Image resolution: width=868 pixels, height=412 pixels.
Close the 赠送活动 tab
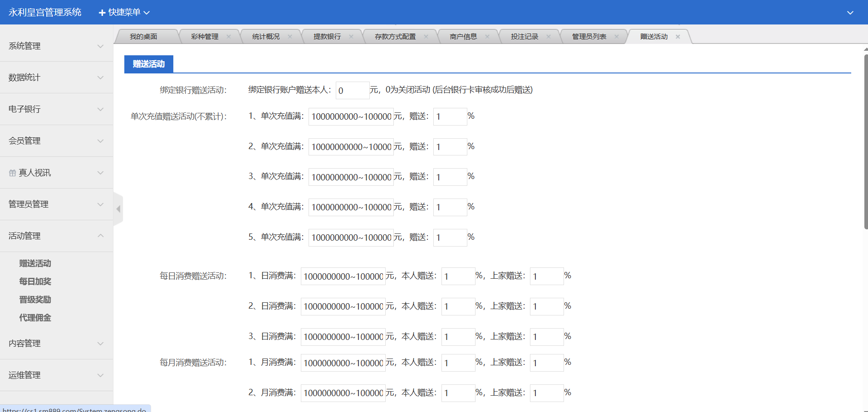[678, 37]
